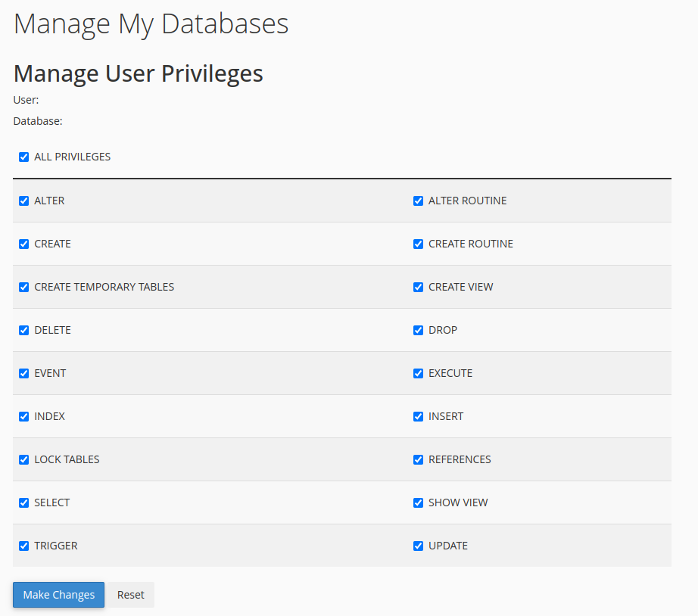Uncheck the EXECUTE privilege
Viewport: 698px width, 616px height.
point(419,374)
